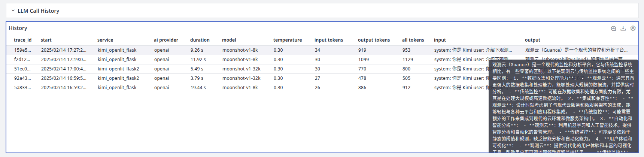The width and height of the screenshot is (644, 157).
Task: Click duration value 9.26 s
Action: pos(197,50)
